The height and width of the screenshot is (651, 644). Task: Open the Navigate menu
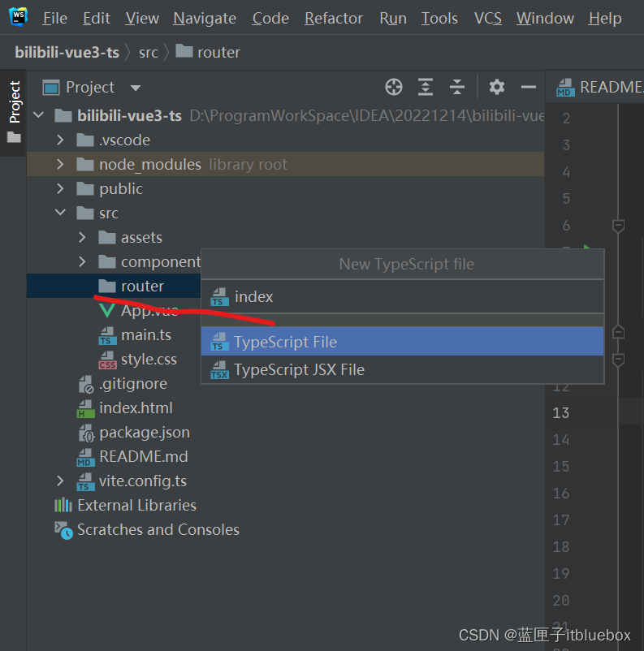(x=205, y=19)
